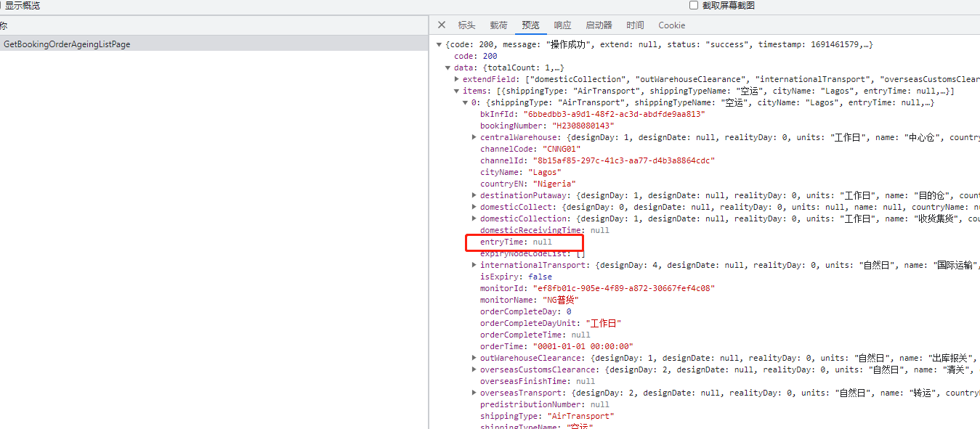Enable the 截取屏幕截图 checkbox

tap(694, 5)
